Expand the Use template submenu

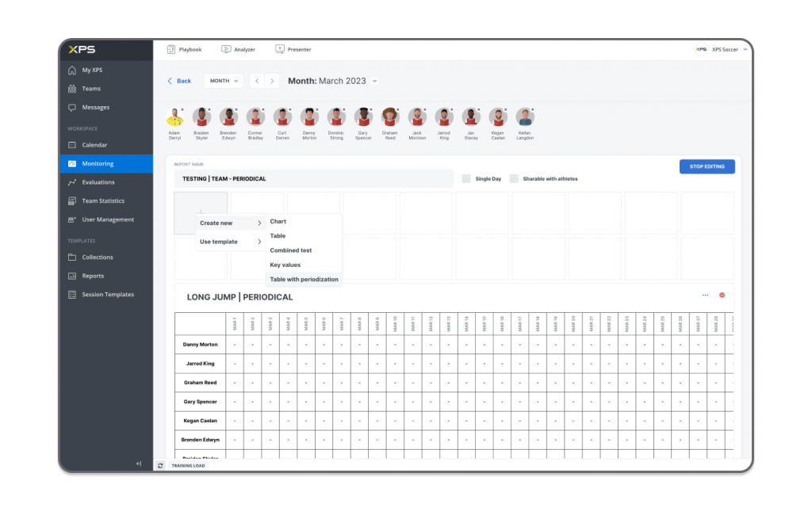click(231, 242)
